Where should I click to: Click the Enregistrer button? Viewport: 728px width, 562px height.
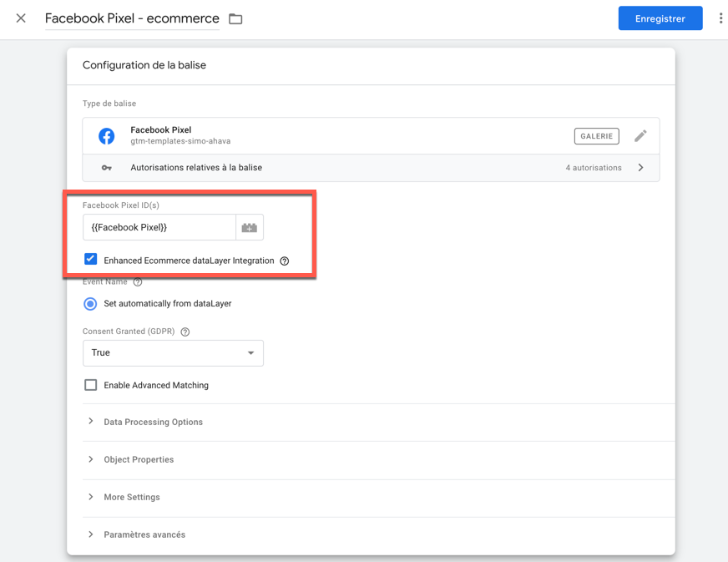pyautogui.click(x=660, y=18)
